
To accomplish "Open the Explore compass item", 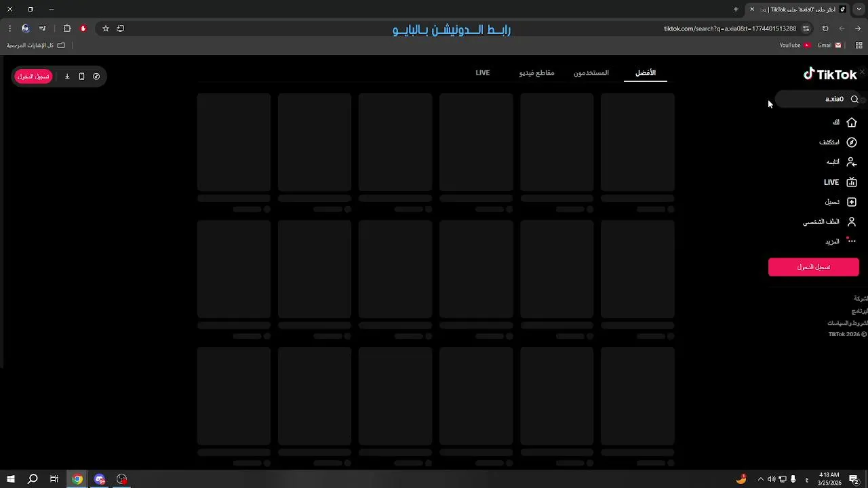I will pos(838,142).
